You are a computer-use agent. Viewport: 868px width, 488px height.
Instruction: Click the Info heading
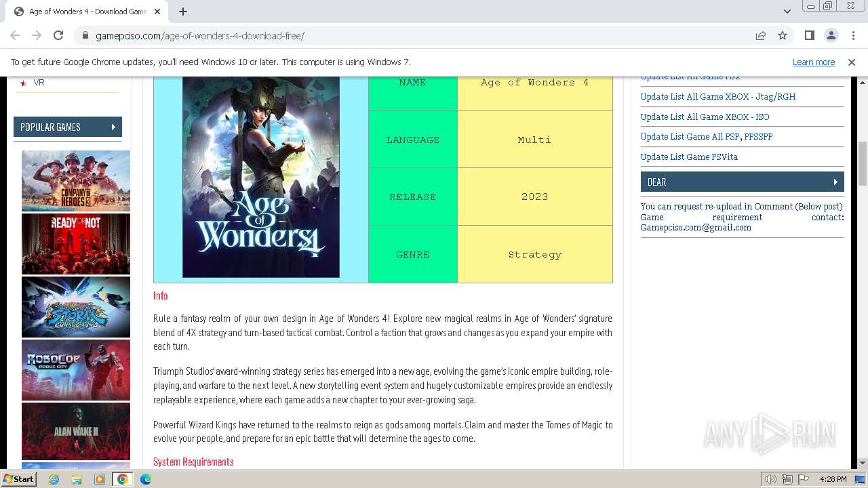pos(160,296)
